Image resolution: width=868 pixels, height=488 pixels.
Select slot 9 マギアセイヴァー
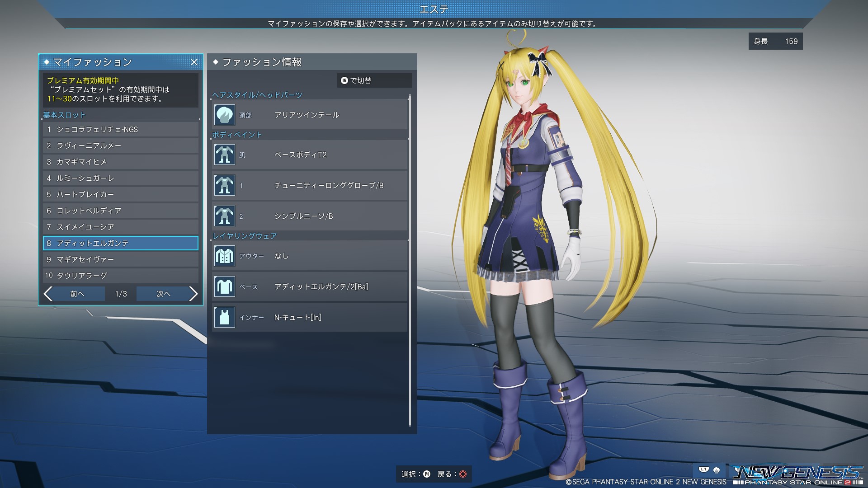pyautogui.click(x=121, y=259)
